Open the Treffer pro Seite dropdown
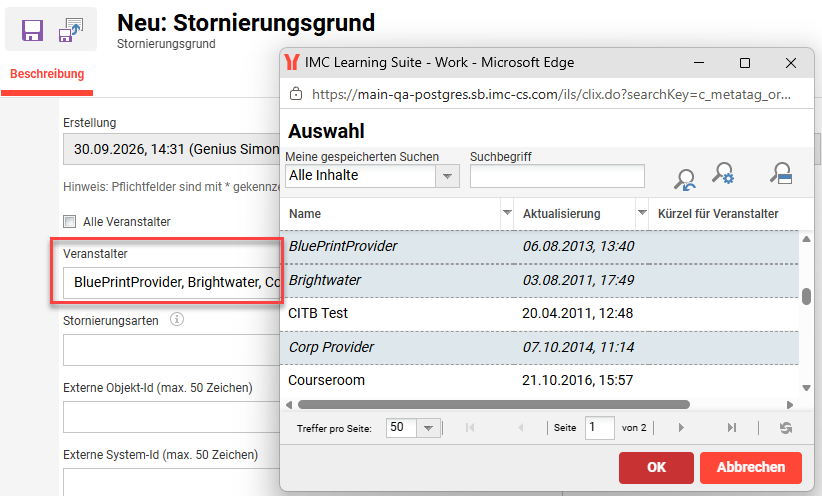Image resolution: width=822 pixels, height=496 pixels. [x=428, y=428]
